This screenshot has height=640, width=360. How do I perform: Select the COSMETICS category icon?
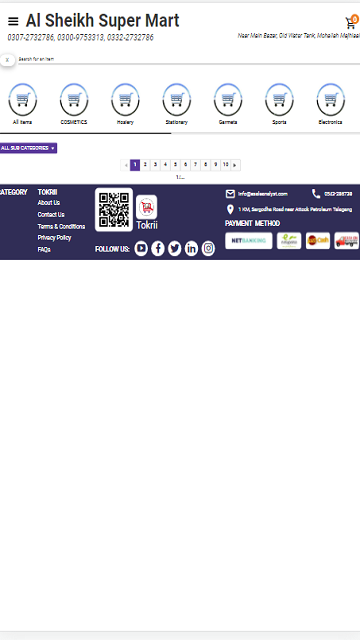coord(74,100)
